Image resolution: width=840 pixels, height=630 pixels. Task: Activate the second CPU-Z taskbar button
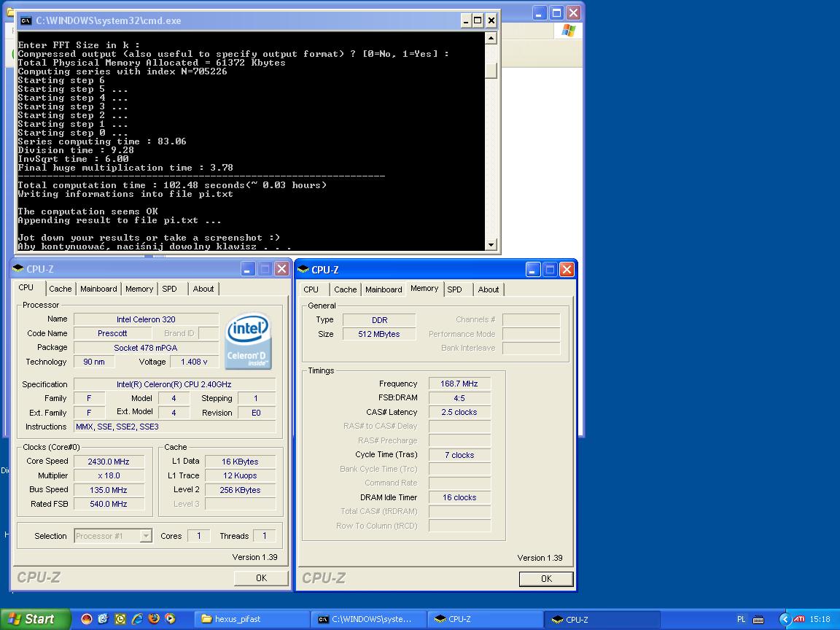(x=602, y=620)
